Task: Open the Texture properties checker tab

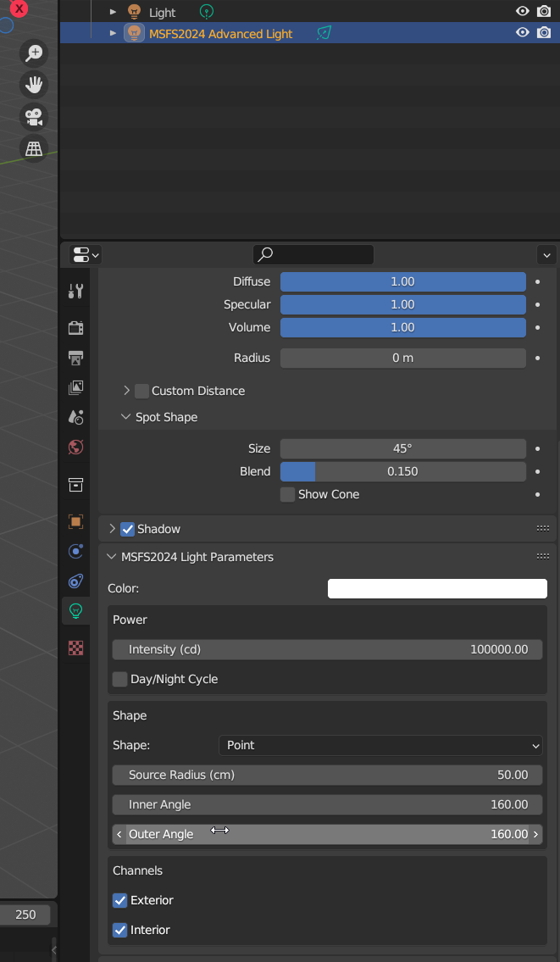Action: click(75, 648)
